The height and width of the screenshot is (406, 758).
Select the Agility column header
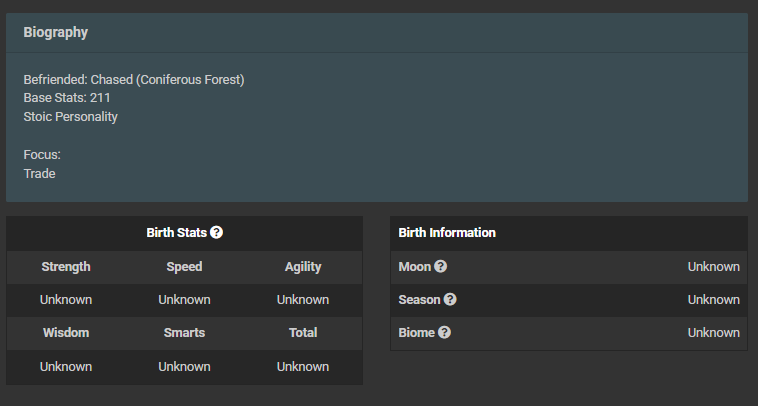(x=303, y=267)
